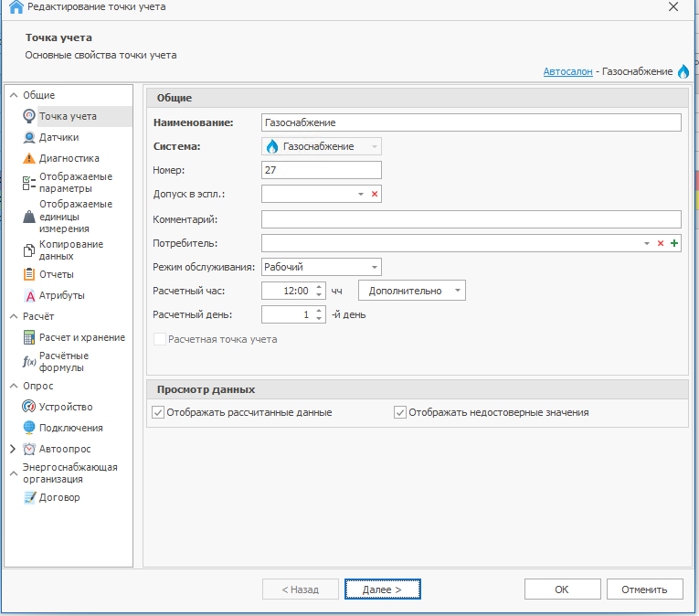
Task: Click the Расчет и хранение calculator icon
Action: coord(29,337)
